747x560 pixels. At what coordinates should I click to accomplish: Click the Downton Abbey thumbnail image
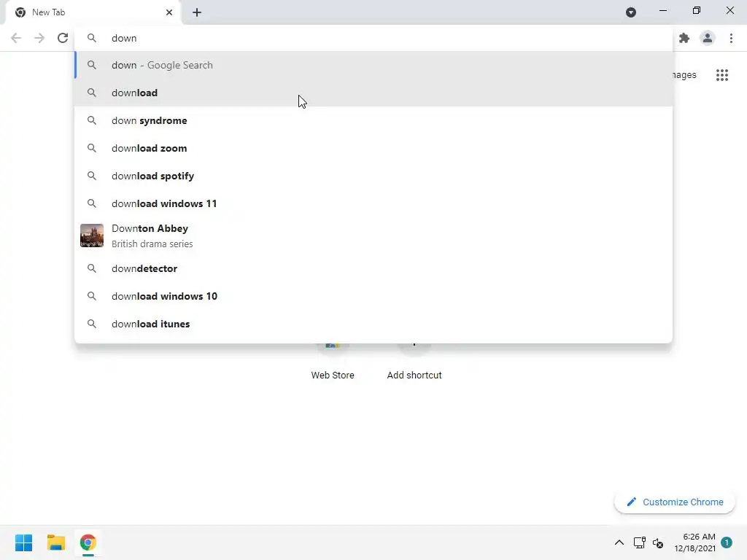pyautogui.click(x=91, y=236)
